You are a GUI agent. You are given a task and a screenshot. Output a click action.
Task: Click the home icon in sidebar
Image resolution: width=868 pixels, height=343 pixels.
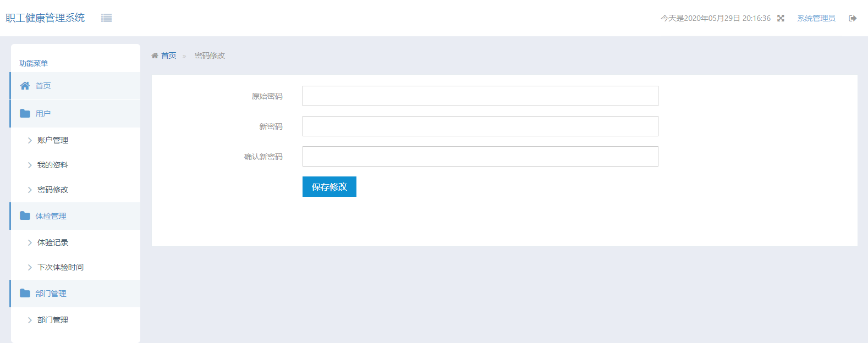coord(25,86)
